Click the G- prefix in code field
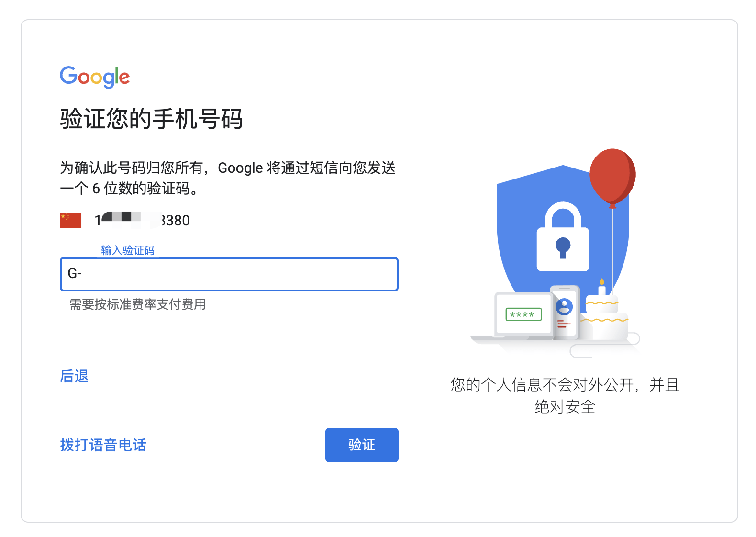The width and height of the screenshot is (756, 537). click(x=75, y=273)
